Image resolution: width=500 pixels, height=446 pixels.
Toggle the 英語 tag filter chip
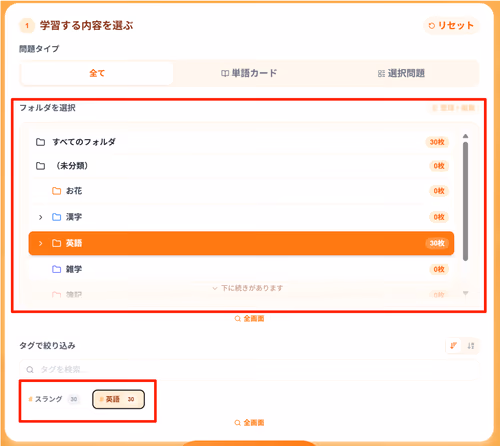coord(118,399)
